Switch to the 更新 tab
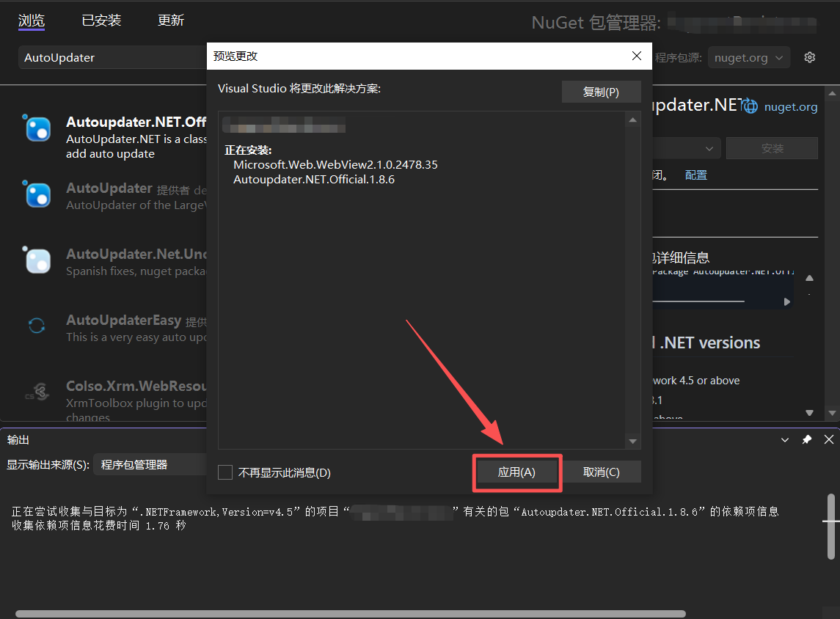 pyautogui.click(x=171, y=21)
